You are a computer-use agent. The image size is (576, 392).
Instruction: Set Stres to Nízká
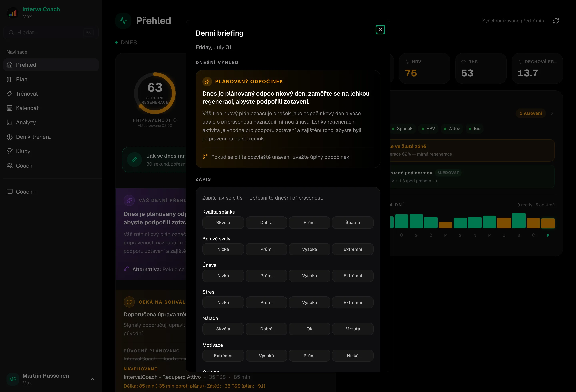(223, 303)
